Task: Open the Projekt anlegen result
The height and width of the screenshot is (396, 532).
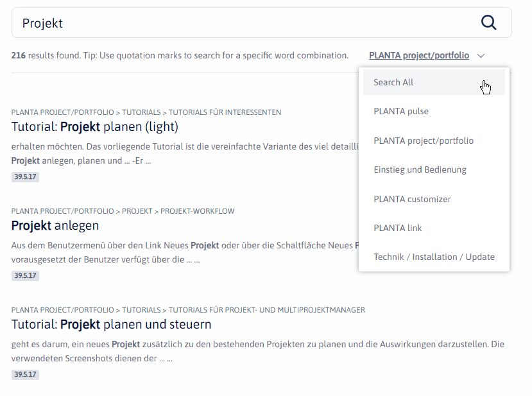Action: tap(55, 225)
